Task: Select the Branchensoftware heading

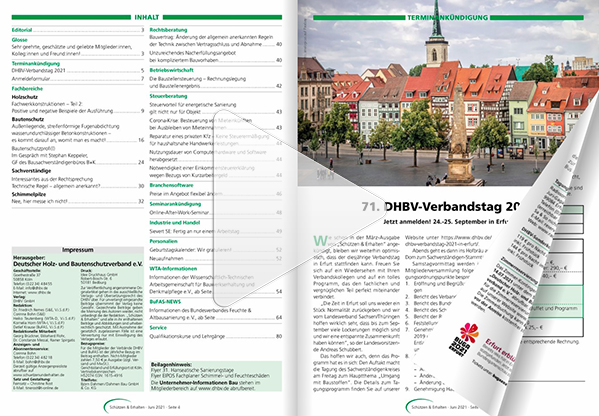Action: pyautogui.click(x=171, y=185)
